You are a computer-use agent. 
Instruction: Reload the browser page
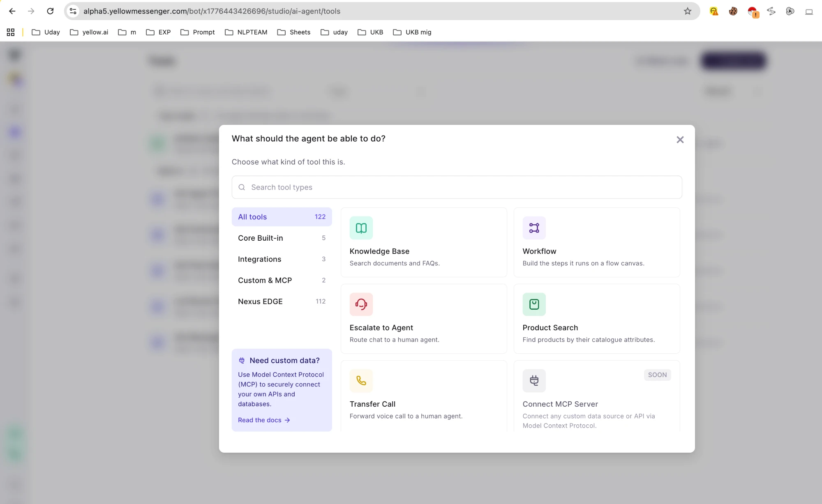(x=50, y=11)
